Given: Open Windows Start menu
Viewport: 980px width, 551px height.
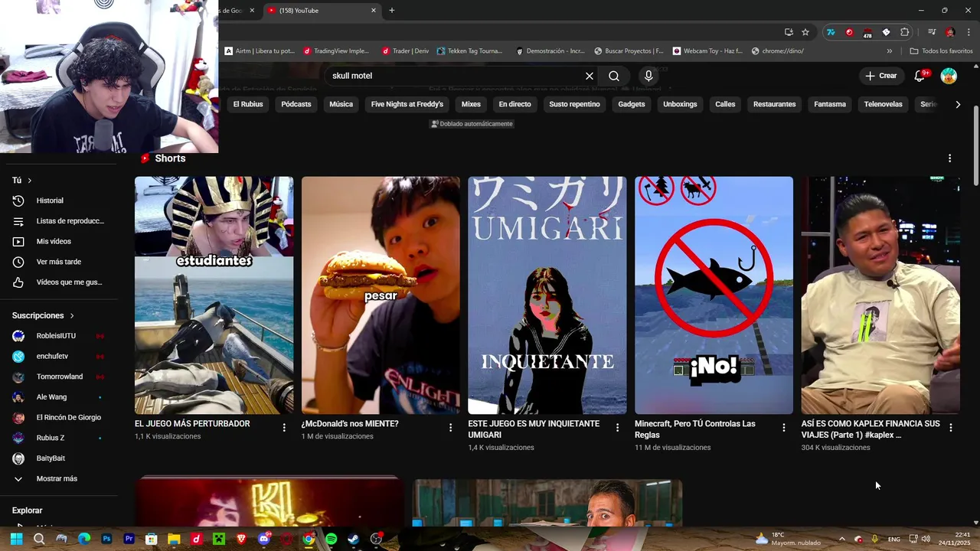Looking at the screenshot, I should click(x=16, y=539).
